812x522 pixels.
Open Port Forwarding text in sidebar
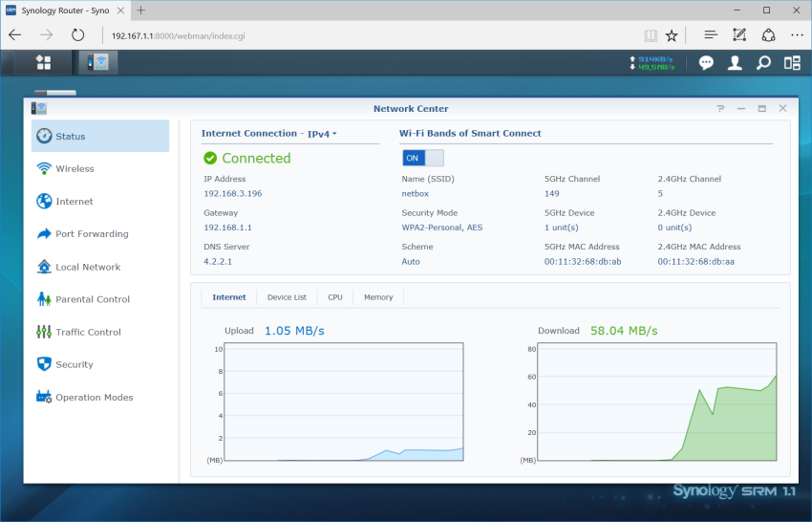[x=92, y=234]
